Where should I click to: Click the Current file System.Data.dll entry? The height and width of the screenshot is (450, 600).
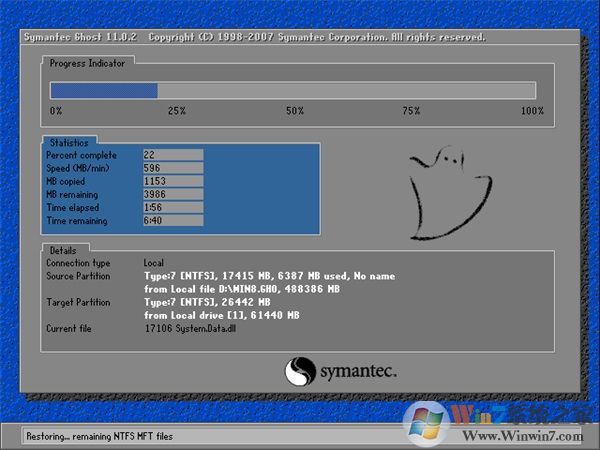pyautogui.click(x=188, y=328)
